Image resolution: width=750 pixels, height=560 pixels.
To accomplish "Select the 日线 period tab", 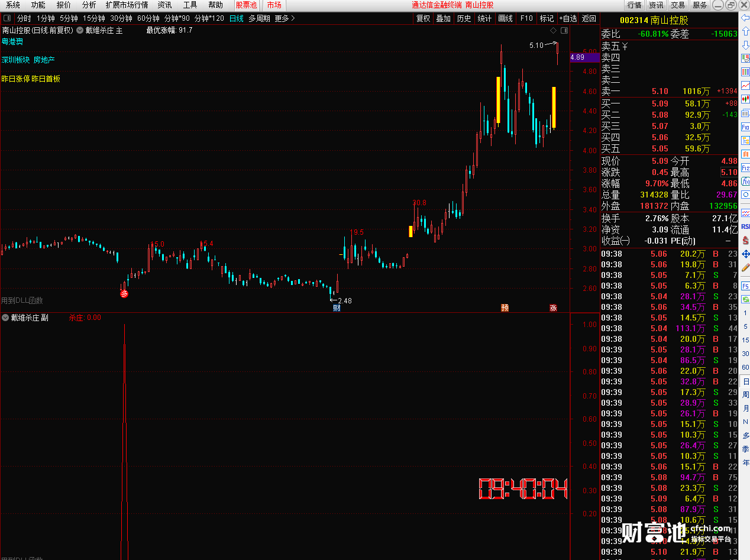I will pyautogui.click(x=236, y=18).
